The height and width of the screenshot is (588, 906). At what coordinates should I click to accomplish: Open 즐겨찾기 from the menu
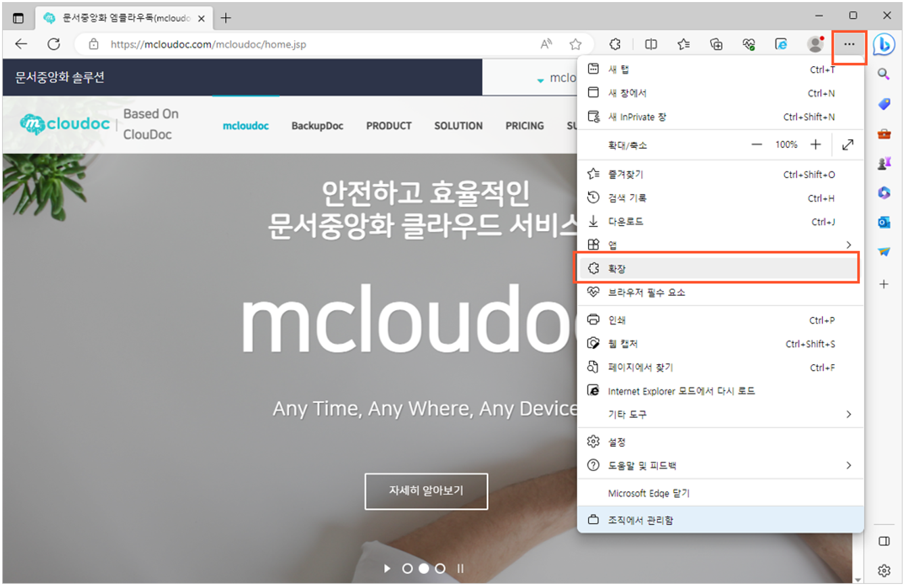tap(720, 174)
